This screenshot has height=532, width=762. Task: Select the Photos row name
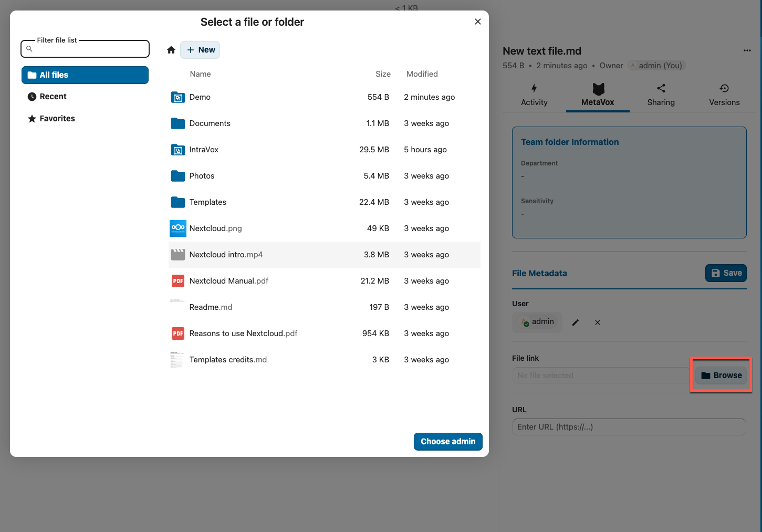[202, 176]
